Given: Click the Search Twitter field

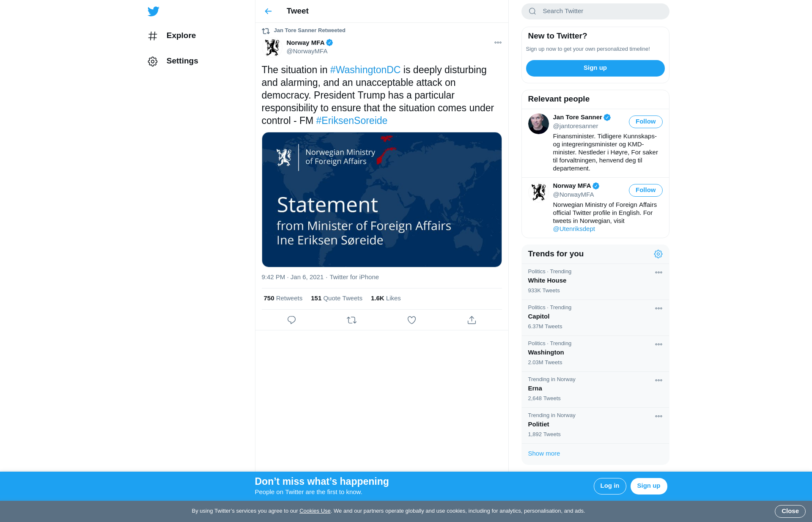Looking at the screenshot, I should click(595, 11).
